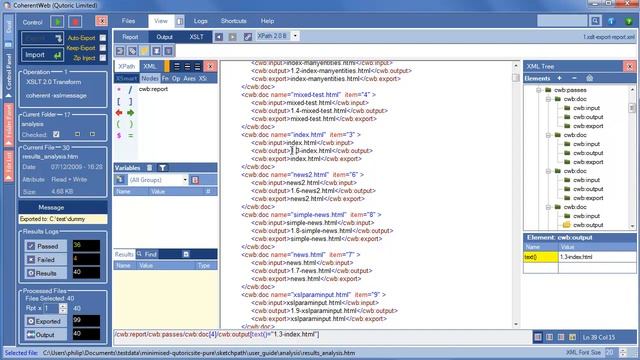
Task: Close the XPath panel with red X
Action: tap(210, 66)
